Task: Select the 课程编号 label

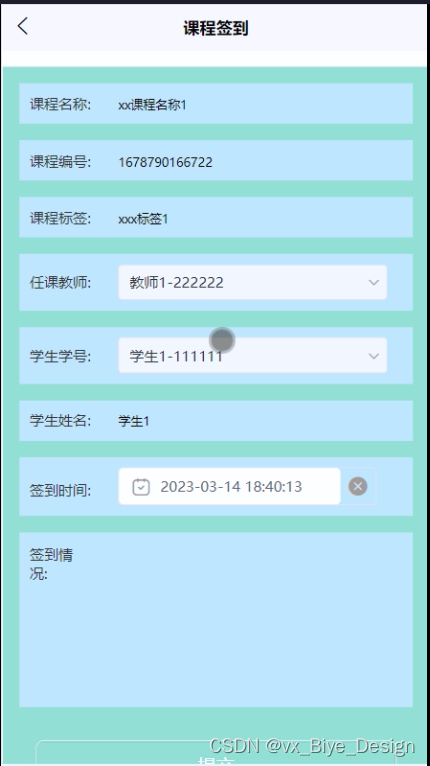Action: coord(60,162)
